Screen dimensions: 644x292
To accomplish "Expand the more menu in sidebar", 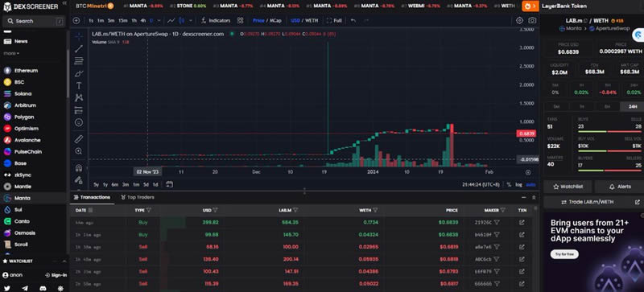I will (11, 53).
